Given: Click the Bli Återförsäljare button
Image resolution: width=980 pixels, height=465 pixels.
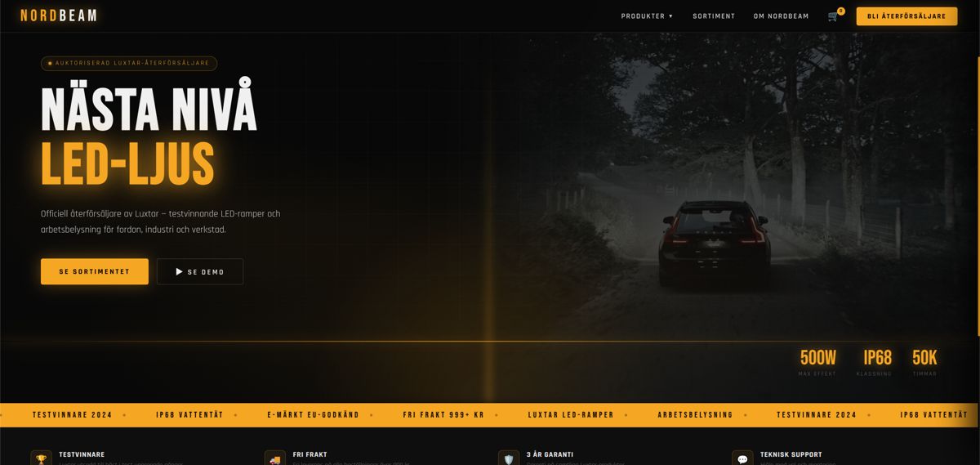Looking at the screenshot, I should [x=906, y=16].
